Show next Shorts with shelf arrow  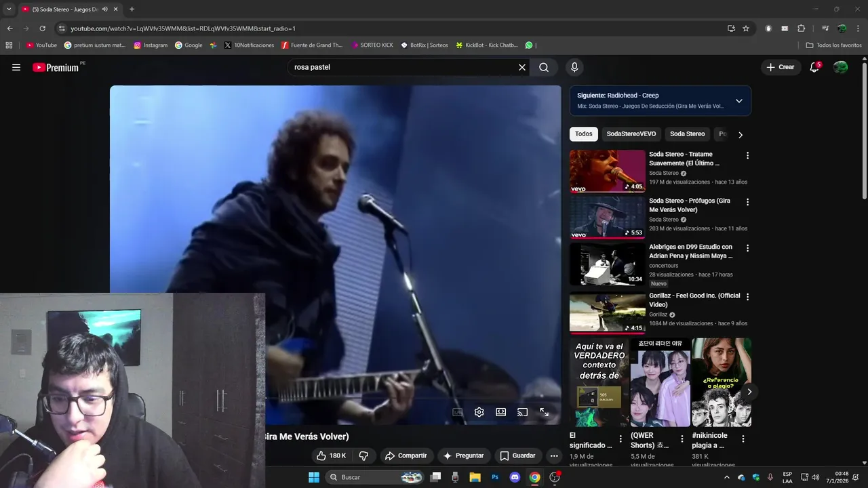749,392
